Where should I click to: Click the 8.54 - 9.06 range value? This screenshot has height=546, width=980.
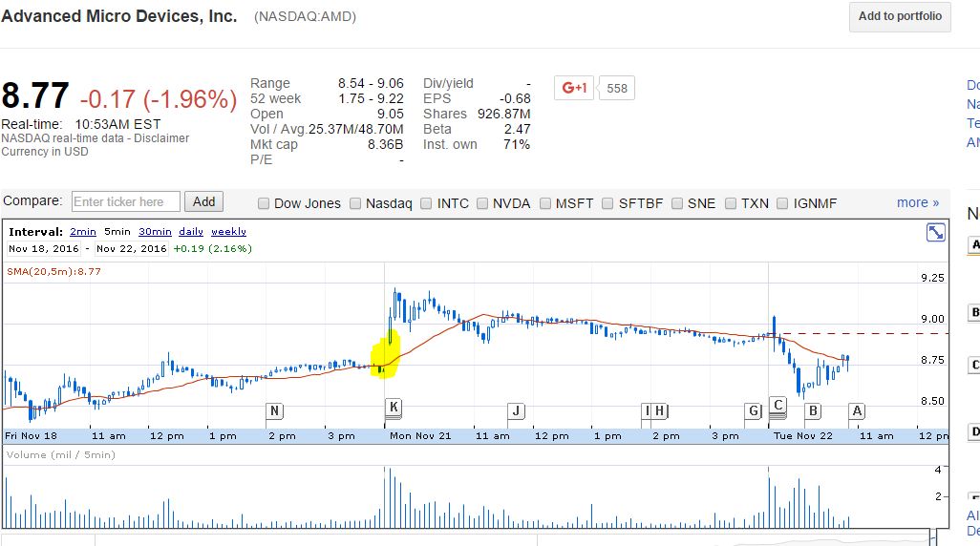371,84
